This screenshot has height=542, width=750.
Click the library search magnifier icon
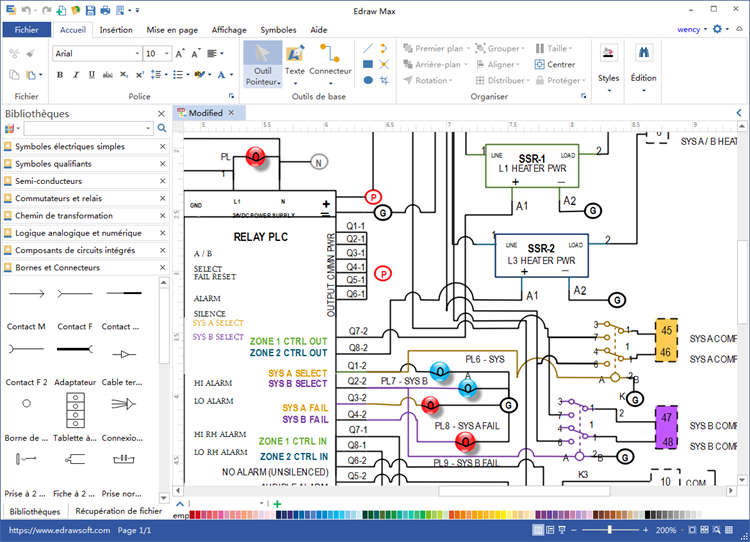coord(162,128)
